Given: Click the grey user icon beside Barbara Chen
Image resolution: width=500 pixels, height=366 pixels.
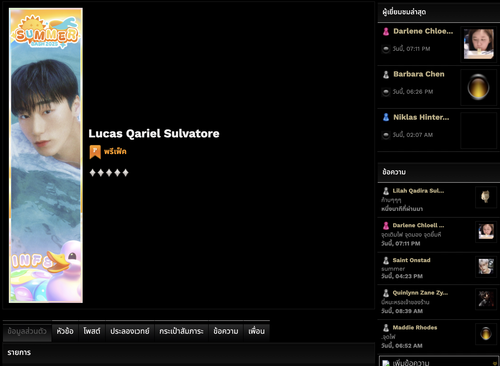Looking at the screenshot, I should click(386, 74).
